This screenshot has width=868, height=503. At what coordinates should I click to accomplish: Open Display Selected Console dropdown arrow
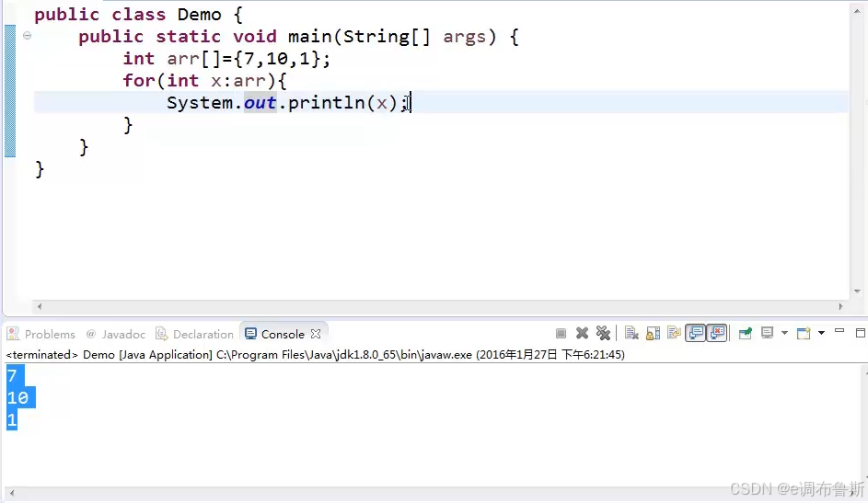tap(784, 333)
